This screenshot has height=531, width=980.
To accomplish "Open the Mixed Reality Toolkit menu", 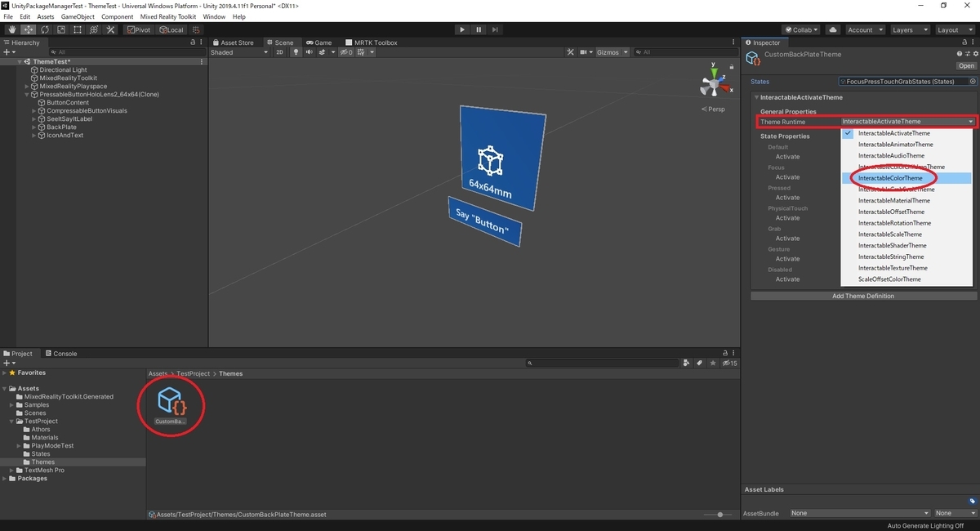I will (x=168, y=16).
